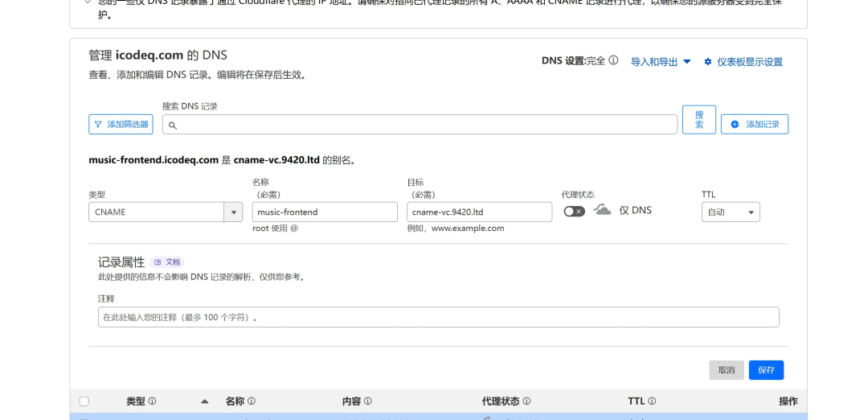Click the music-frontend.icodeq.com alias summary text
The height and width of the screenshot is (420, 868).
(222, 161)
